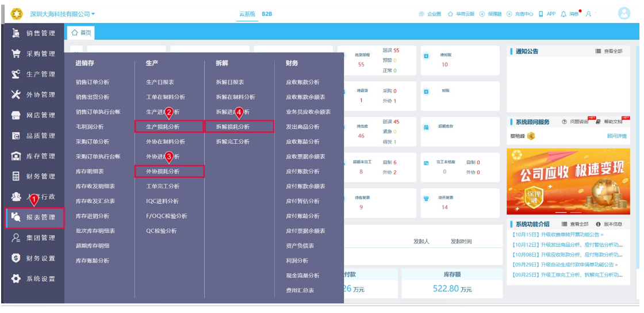Image resolution: width=644 pixels, height=313 pixels.
Task: Open 资产负债表 report
Action: (300, 245)
